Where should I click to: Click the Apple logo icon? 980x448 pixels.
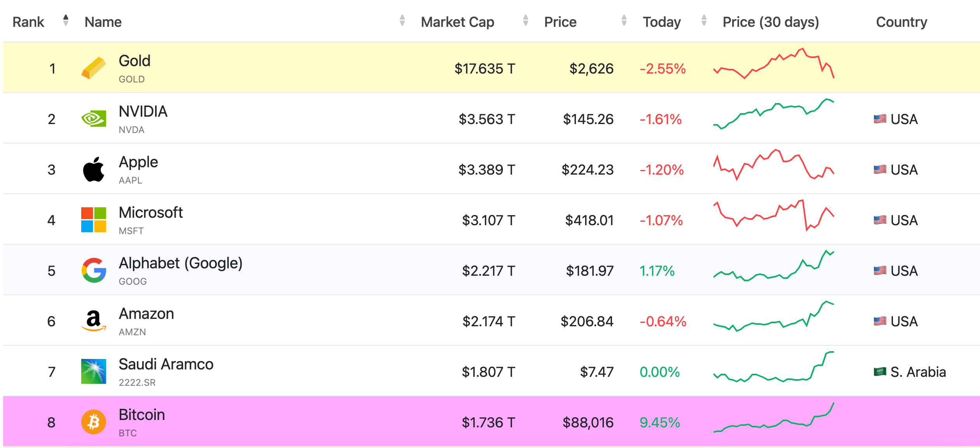pos(94,169)
